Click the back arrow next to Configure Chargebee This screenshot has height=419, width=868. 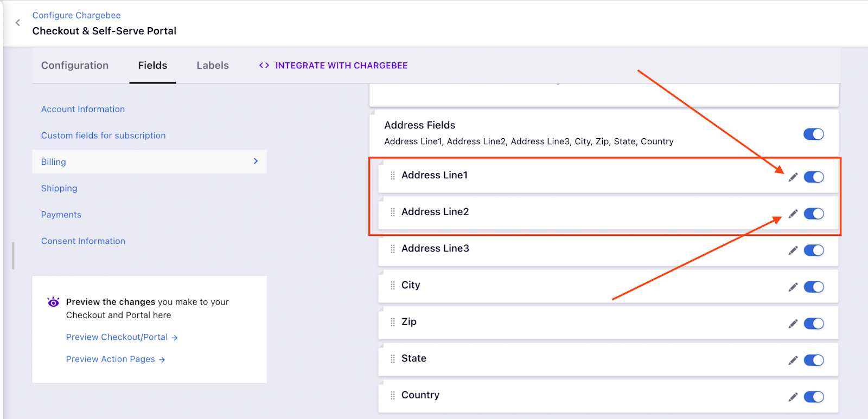18,23
